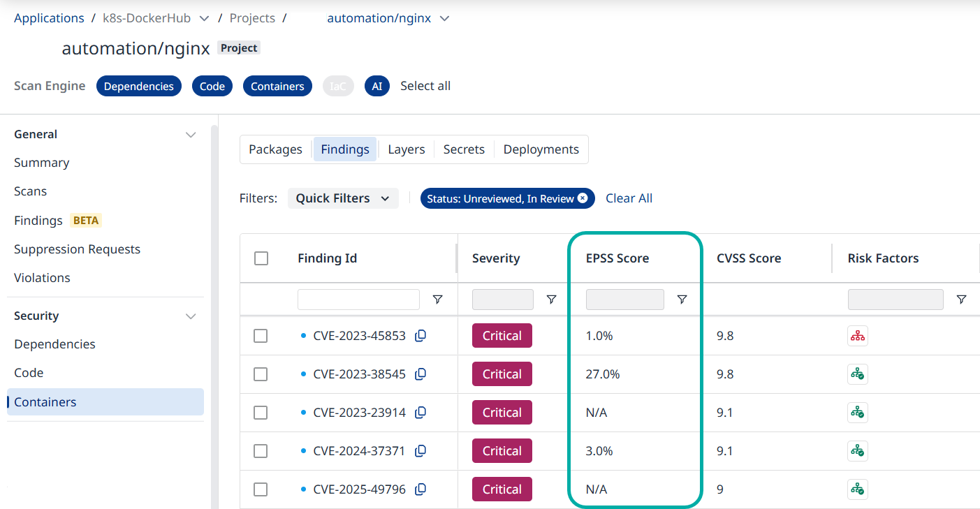Collapse the General sidebar section
Viewport: 980px width, 509px height.
click(x=191, y=135)
